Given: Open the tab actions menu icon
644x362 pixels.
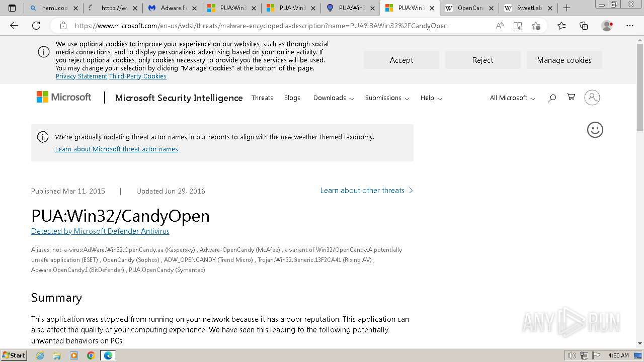Looking at the screenshot, I should tap(12, 8).
